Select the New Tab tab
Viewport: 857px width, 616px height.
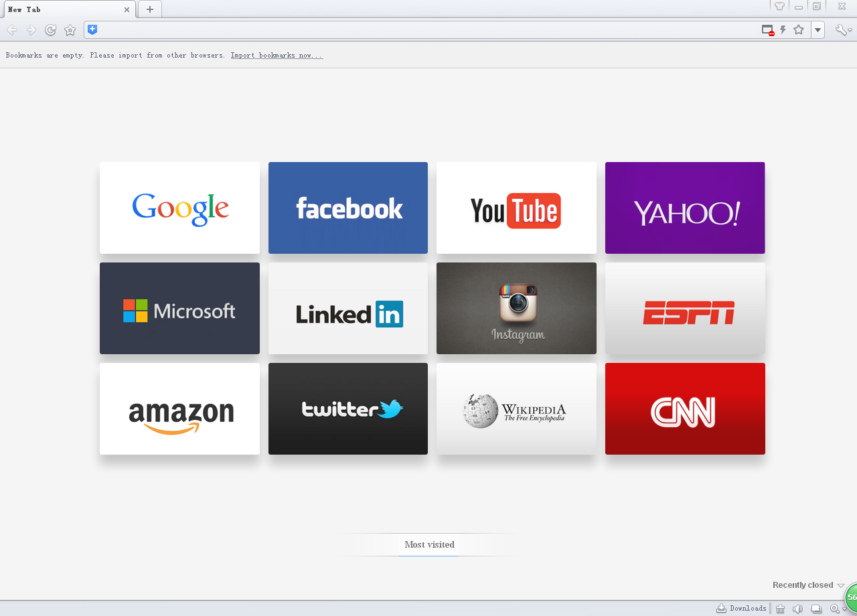coord(70,9)
